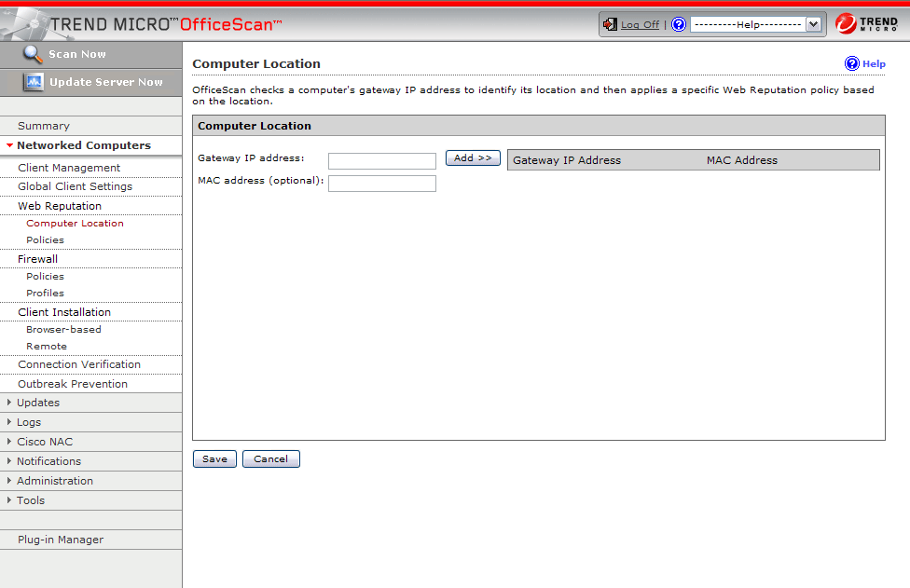Click the Update Server Now text label
This screenshot has height=588, width=910.
[x=106, y=82]
